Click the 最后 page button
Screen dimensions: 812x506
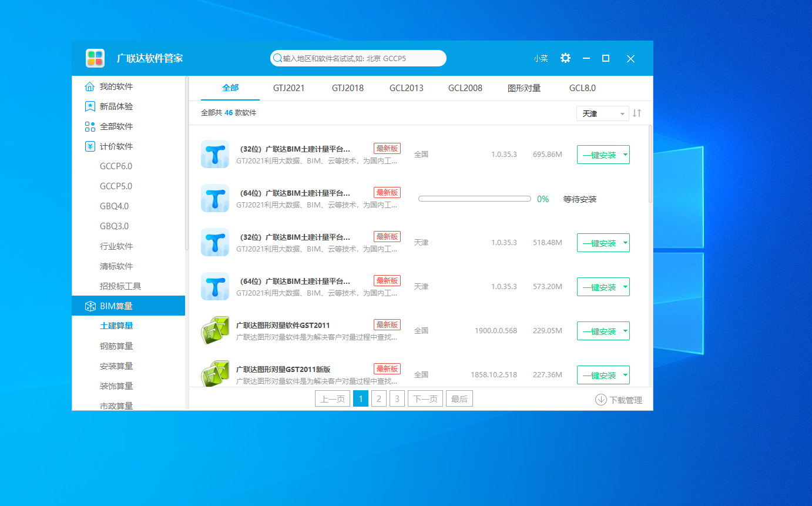click(x=459, y=399)
